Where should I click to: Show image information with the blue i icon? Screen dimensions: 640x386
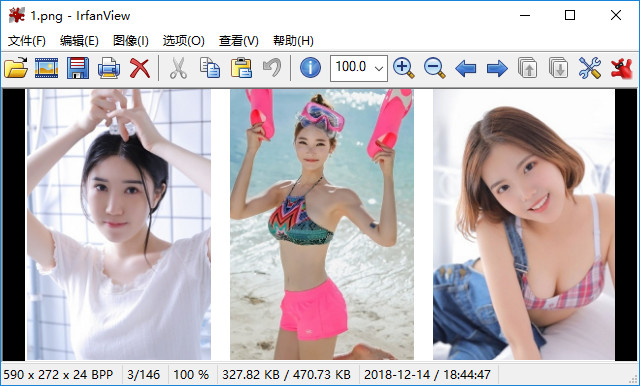(x=310, y=68)
